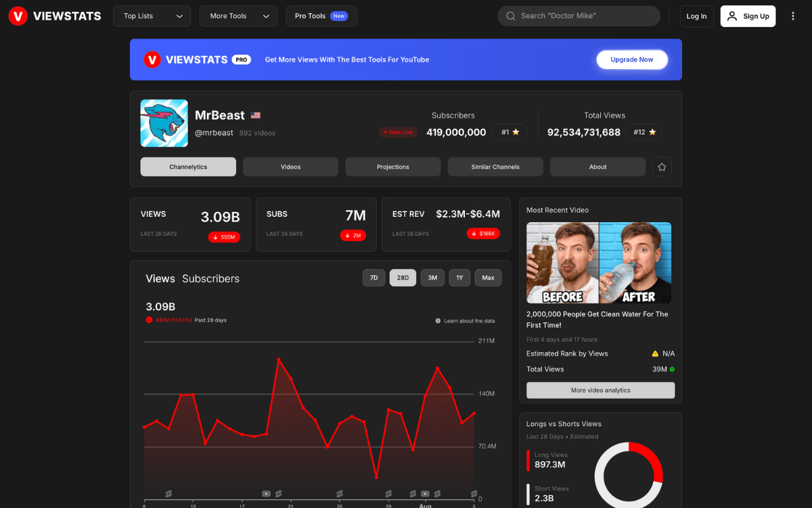Click the red $186K revenue change badge

point(483,234)
